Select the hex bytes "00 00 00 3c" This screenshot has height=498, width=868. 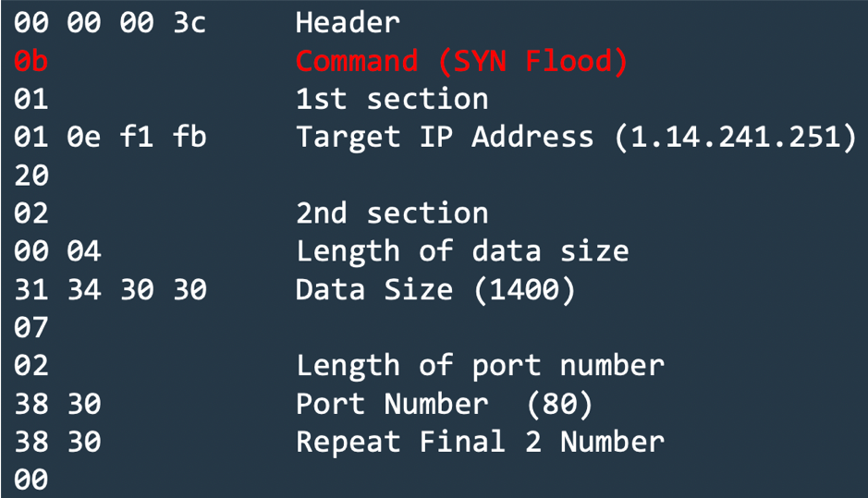tap(110, 22)
